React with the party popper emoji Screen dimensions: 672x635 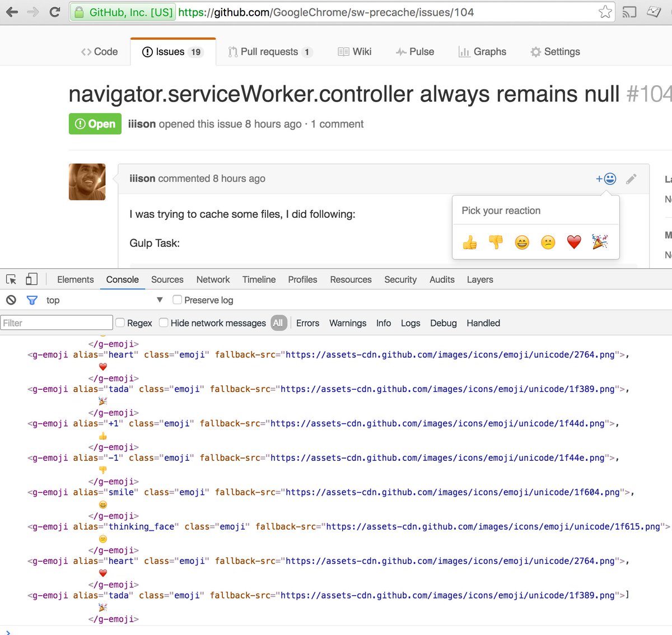pyautogui.click(x=600, y=242)
